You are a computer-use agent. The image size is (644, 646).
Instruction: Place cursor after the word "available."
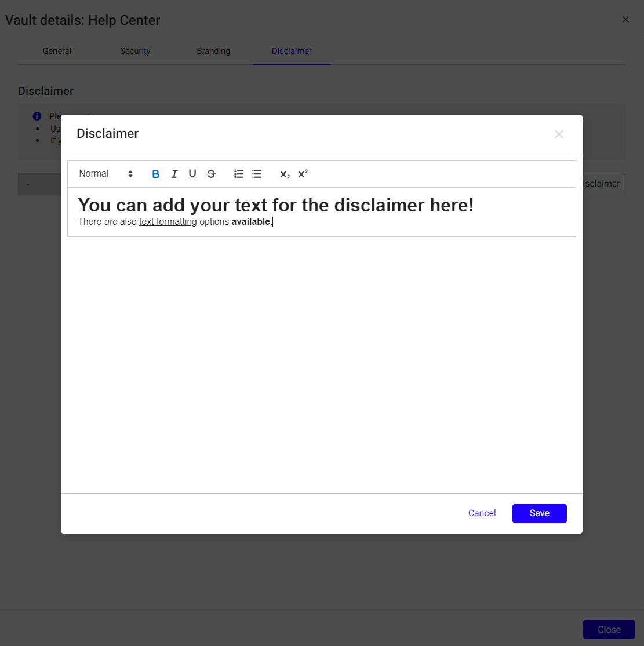point(272,222)
